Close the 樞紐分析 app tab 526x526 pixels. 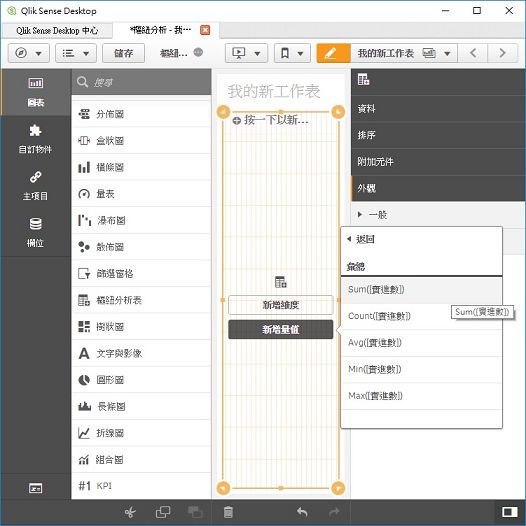tap(205, 30)
